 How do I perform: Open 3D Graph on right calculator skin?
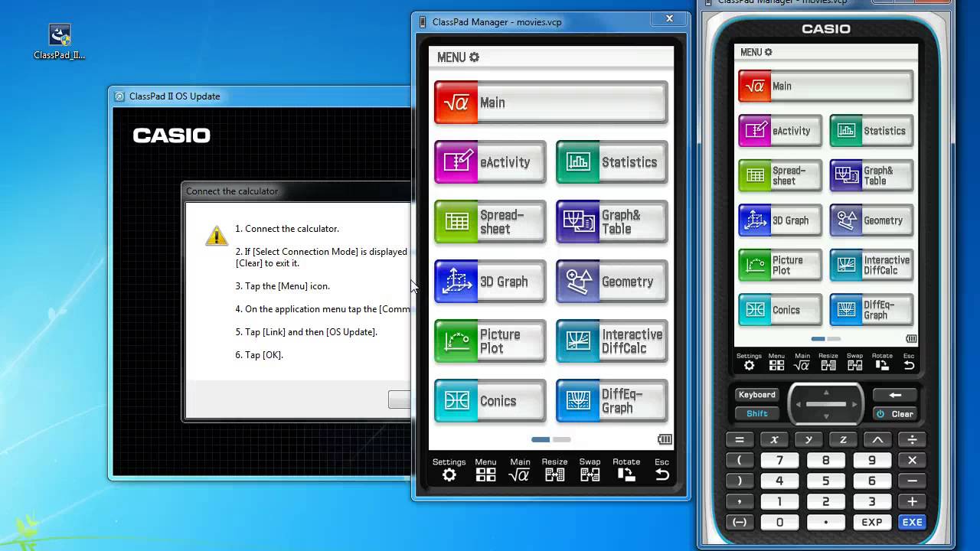coord(780,220)
